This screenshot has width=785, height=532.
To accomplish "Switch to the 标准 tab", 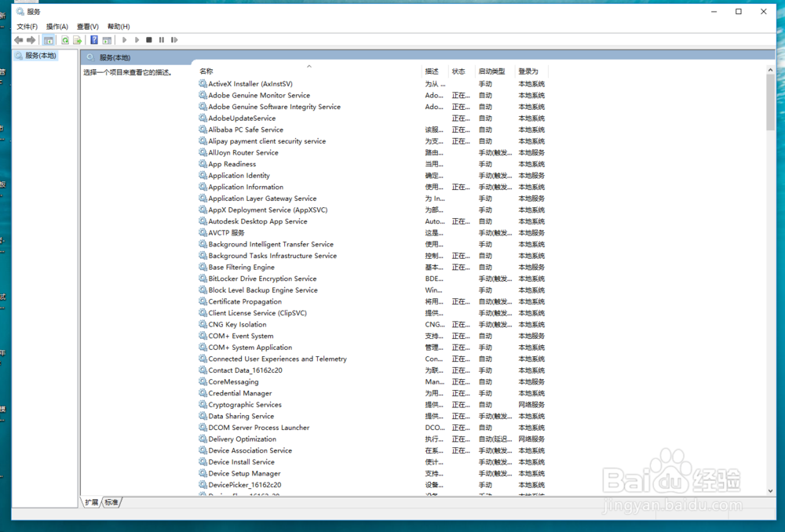I will pyautogui.click(x=111, y=502).
